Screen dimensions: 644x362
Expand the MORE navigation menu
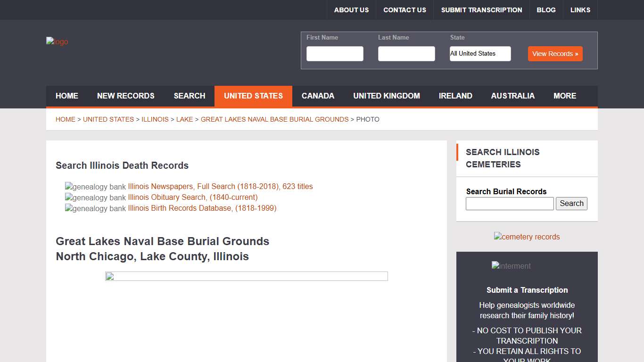[564, 96]
